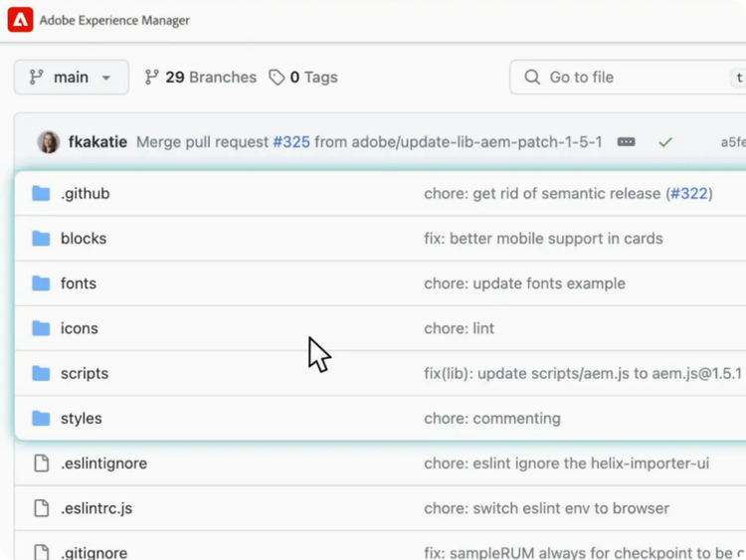Click fkakatie's avatar thumbnail
Viewport: 746px width, 560px height.
pos(48,142)
